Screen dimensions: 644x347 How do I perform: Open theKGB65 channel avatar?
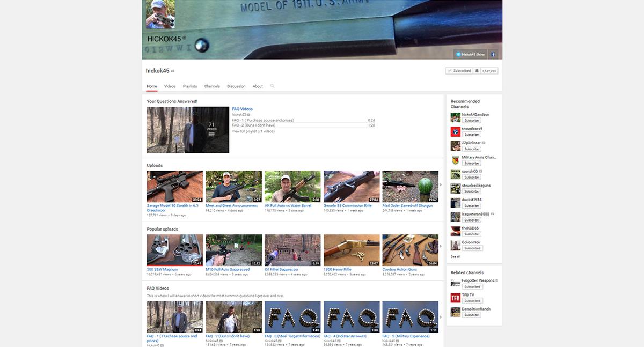[456, 231]
